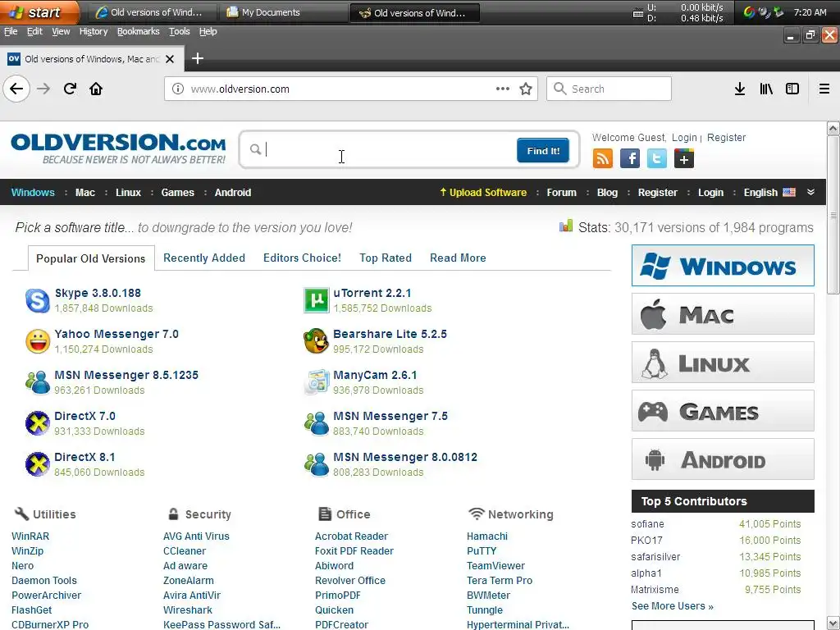
Task: Open the English language selector
Action: (x=769, y=192)
